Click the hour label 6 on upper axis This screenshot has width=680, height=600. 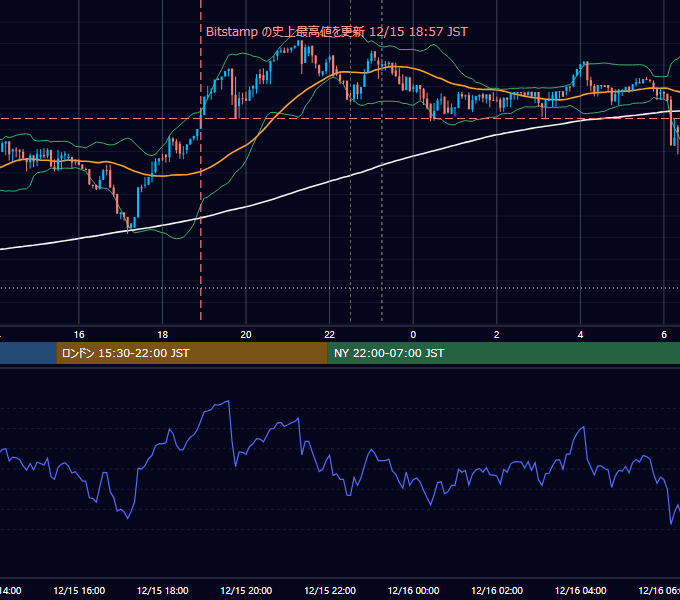[x=664, y=335]
